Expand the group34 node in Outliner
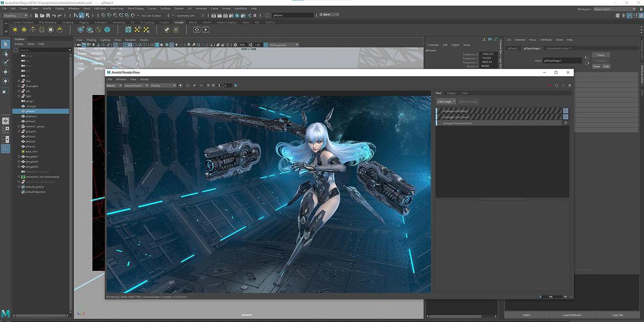Screen dimensions: 644x322 pyautogui.click(x=19, y=131)
